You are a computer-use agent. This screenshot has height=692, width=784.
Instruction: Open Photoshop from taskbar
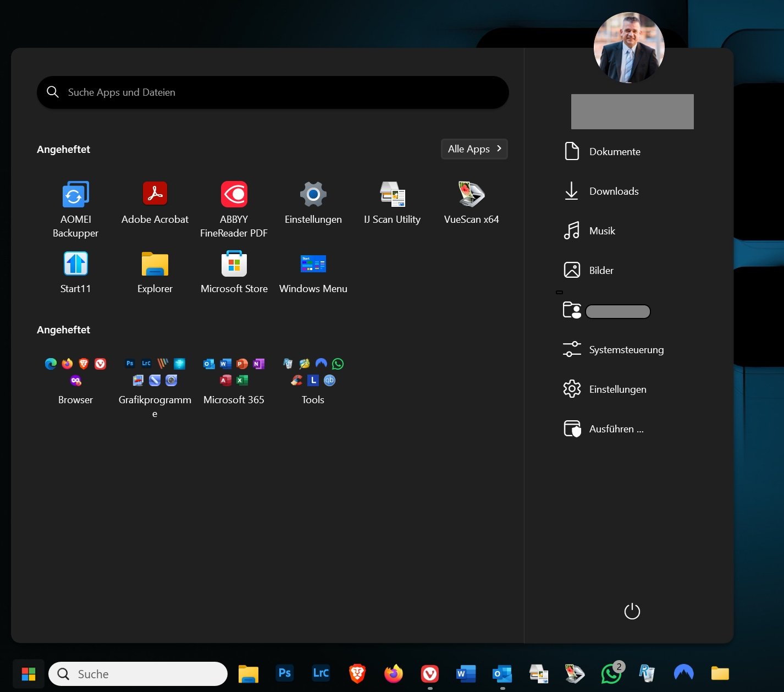coord(285,673)
